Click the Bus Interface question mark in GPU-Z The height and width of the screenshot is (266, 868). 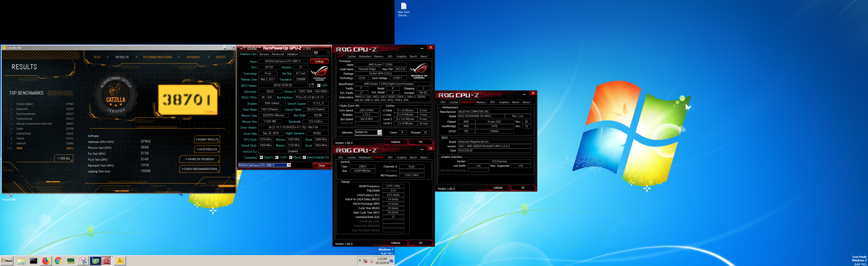(327, 97)
